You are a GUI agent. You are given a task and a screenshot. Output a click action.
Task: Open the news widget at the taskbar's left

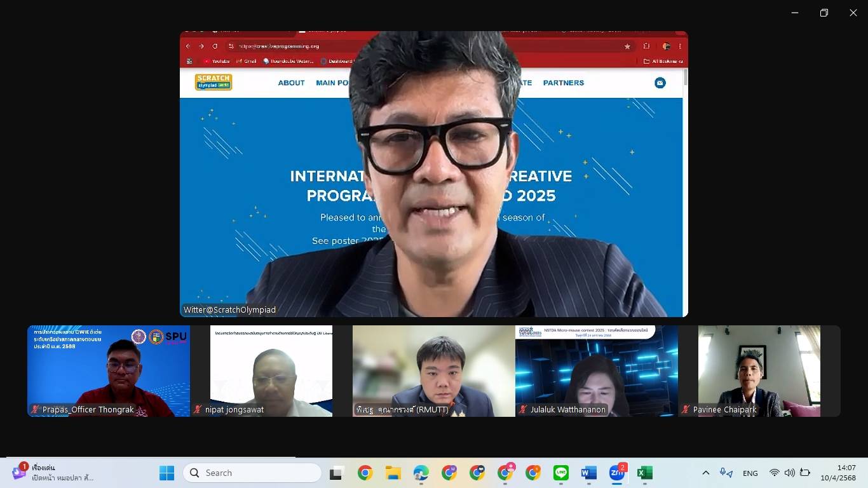click(x=54, y=473)
